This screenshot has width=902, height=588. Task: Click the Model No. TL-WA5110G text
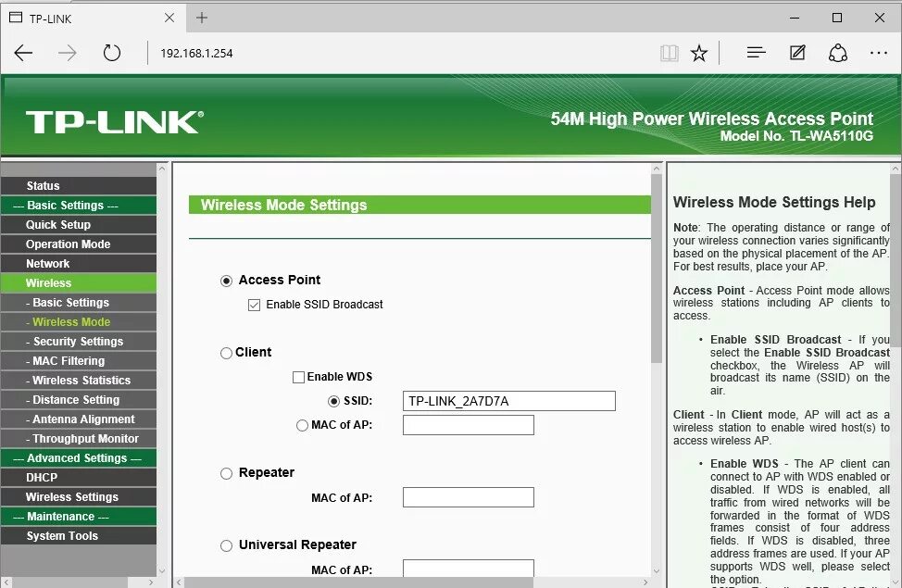796,136
